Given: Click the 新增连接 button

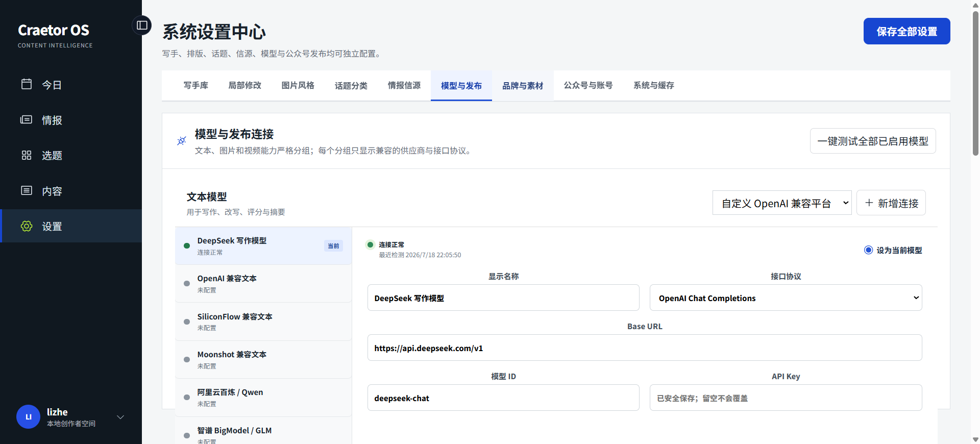Looking at the screenshot, I should pos(891,203).
